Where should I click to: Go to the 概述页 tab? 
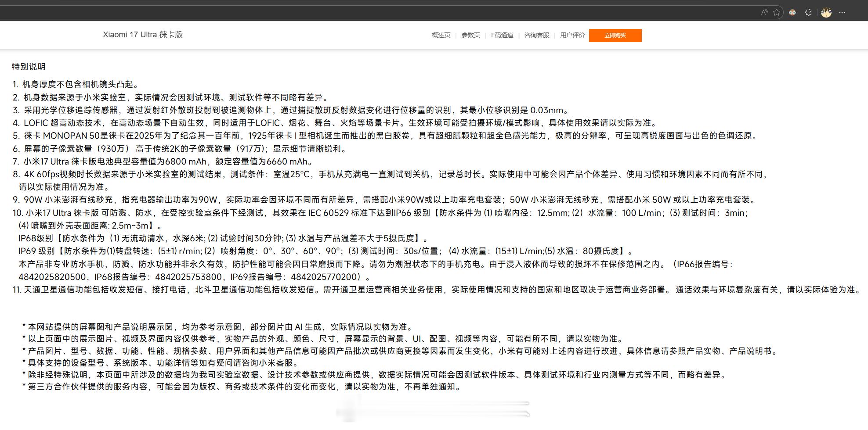[x=441, y=35]
